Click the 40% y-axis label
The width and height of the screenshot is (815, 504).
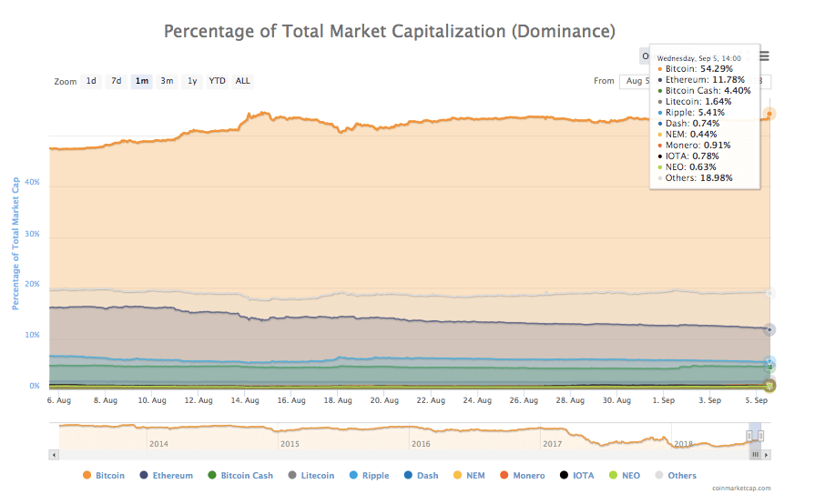coord(32,182)
